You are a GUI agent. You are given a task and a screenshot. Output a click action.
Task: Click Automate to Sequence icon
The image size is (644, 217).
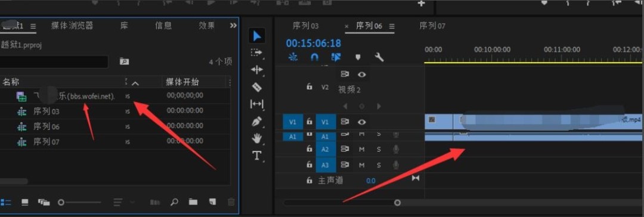pyautogui.click(x=155, y=202)
